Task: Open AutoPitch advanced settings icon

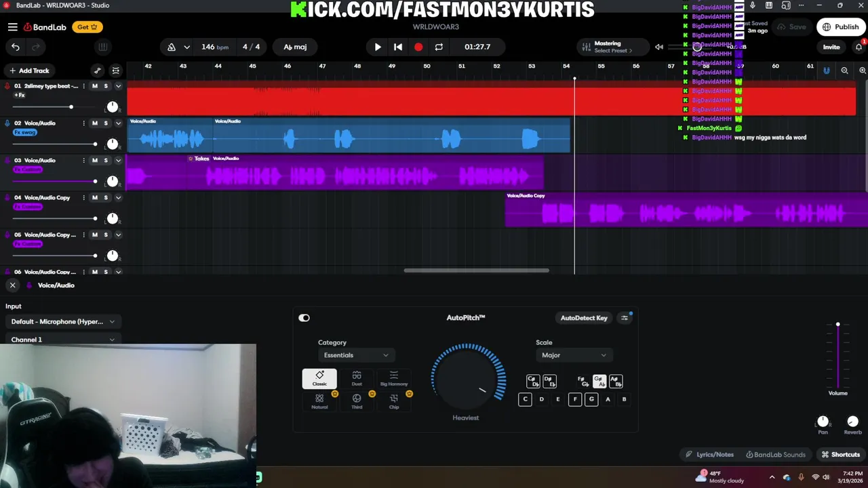Action: tap(625, 318)
